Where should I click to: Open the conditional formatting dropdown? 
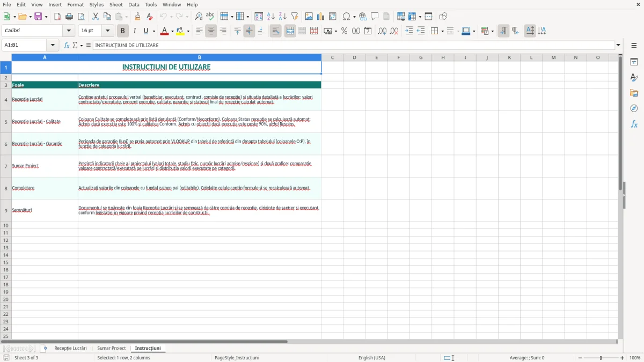point(492,31)
